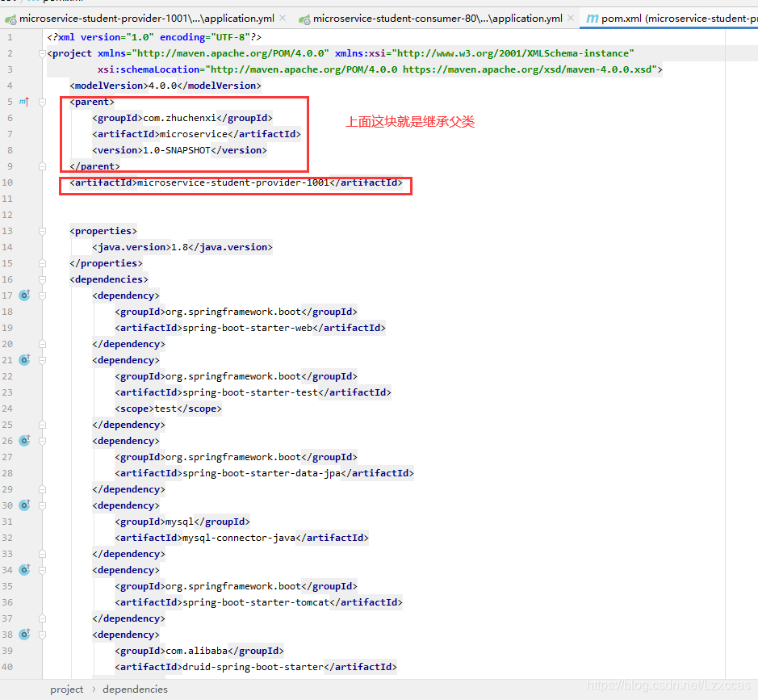Collapse the project tag on line 2
Viewport: 758px width, 700px height.
point(42,53)
